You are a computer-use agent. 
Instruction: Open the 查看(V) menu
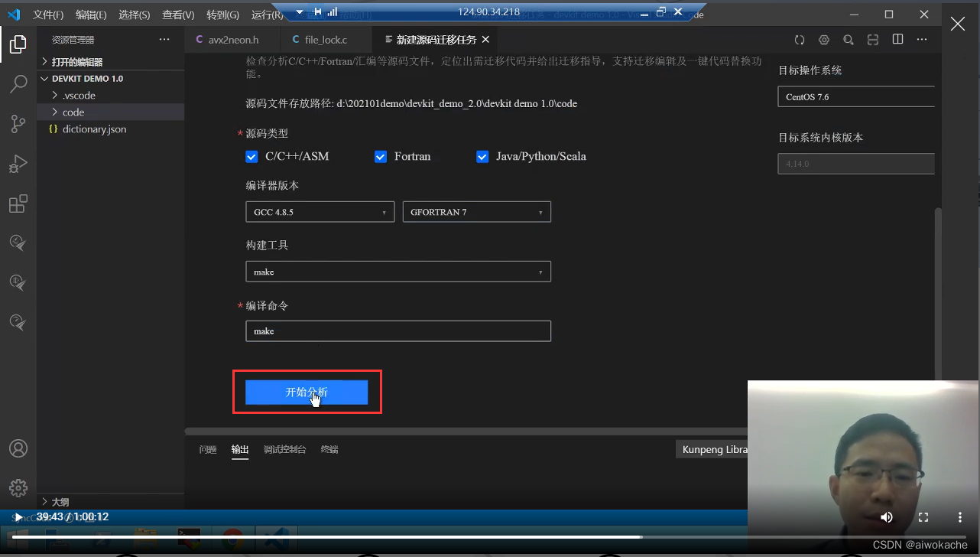coord(178,15)
